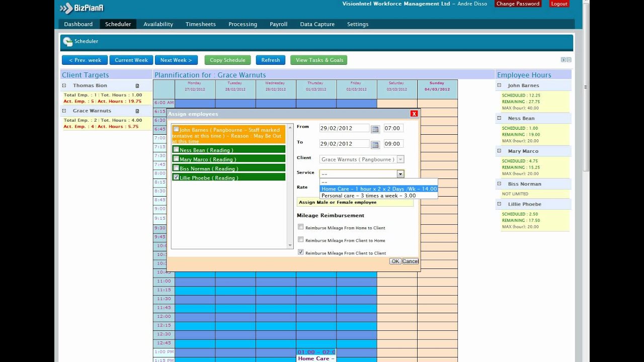Click Monday 27/02/2012 column header
644x362 pixels.
(x=195, y=89)
